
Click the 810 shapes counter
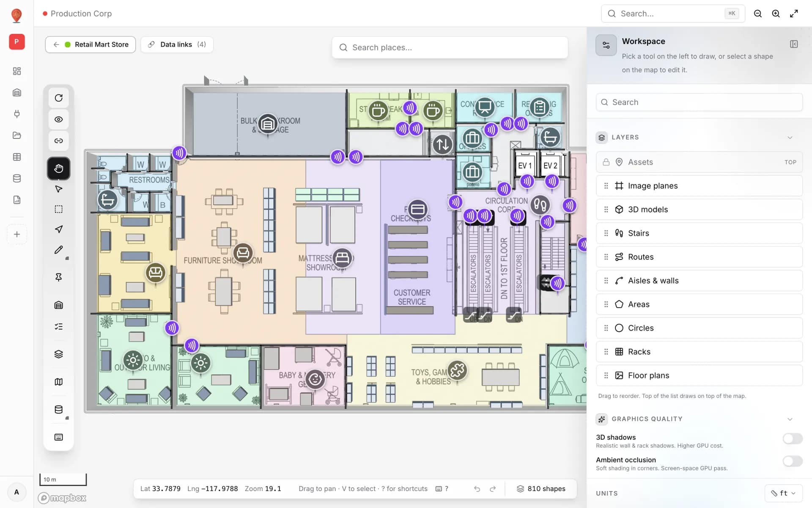coord(541,489)
